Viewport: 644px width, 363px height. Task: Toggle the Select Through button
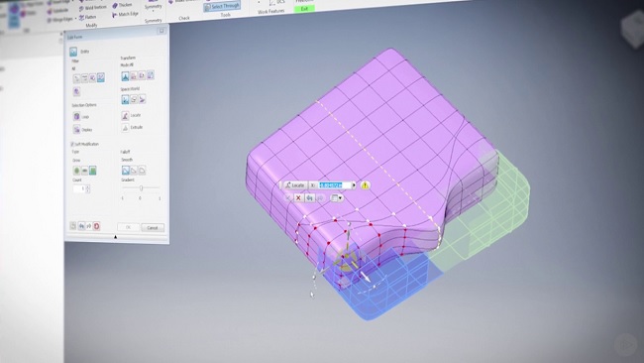click(222, 7)
